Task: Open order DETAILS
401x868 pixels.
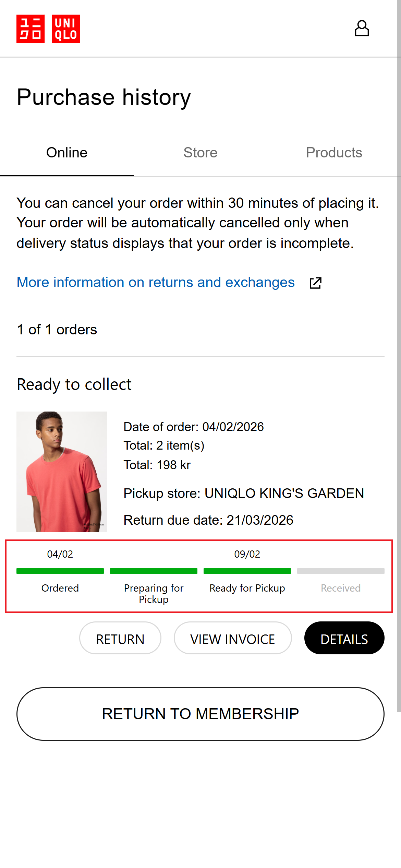Action: (x=344, y=639)
